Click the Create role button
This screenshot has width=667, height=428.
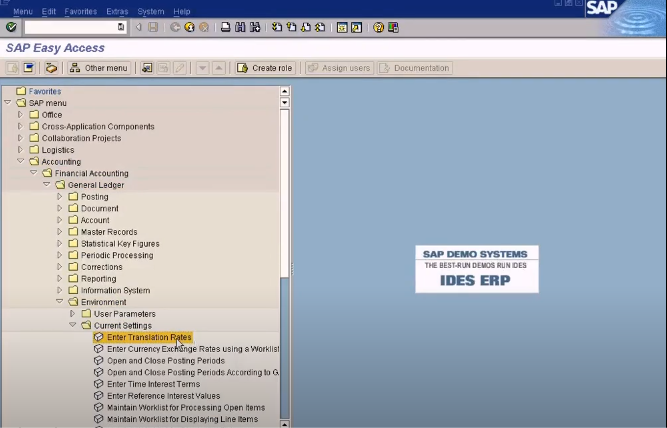(265, 68)
